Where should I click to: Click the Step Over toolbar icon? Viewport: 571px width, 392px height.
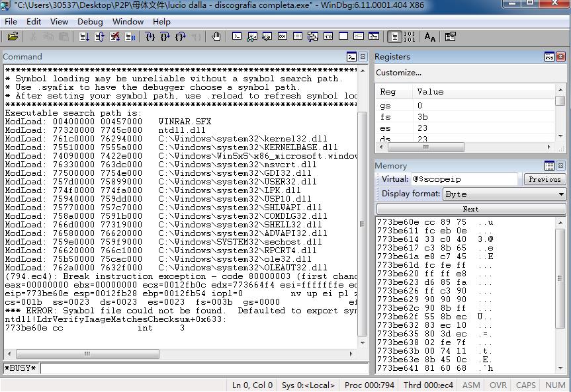165,37
